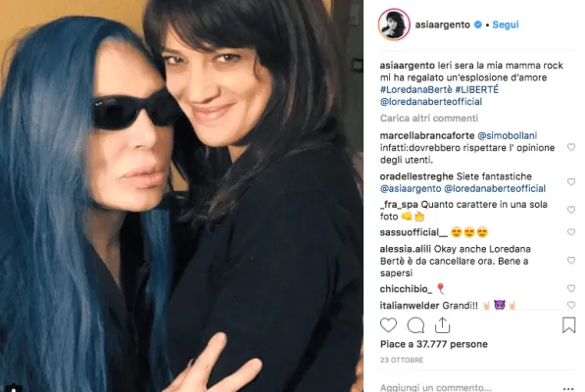This screenshot has height=392, width=585.
Task: Open the comment speech bubble icon
Action: (415, 325)
